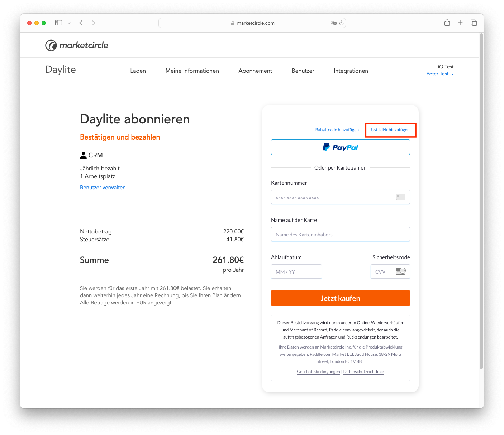This screenshot has width=504, height=435.
Task: Click the Nettobetrag value 220.00€
Action: (x=233, y=231)
